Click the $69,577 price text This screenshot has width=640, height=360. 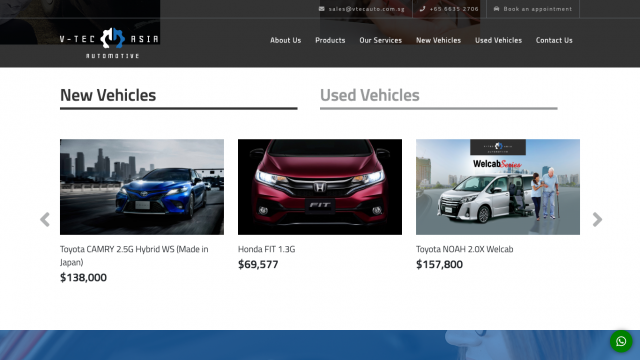click(258, 264)
